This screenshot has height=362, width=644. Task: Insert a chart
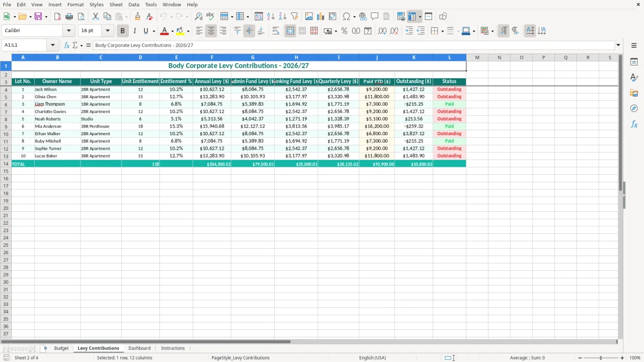pos(321,17)
